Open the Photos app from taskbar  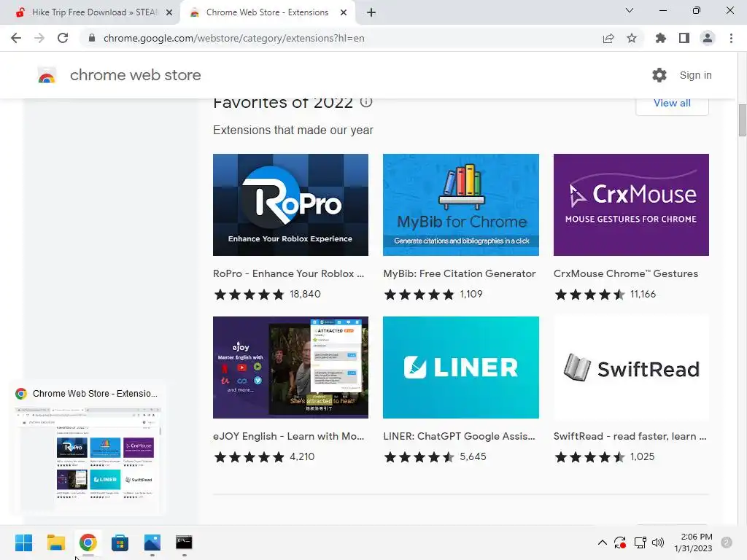pyautogui.click(x=152, y=542)
